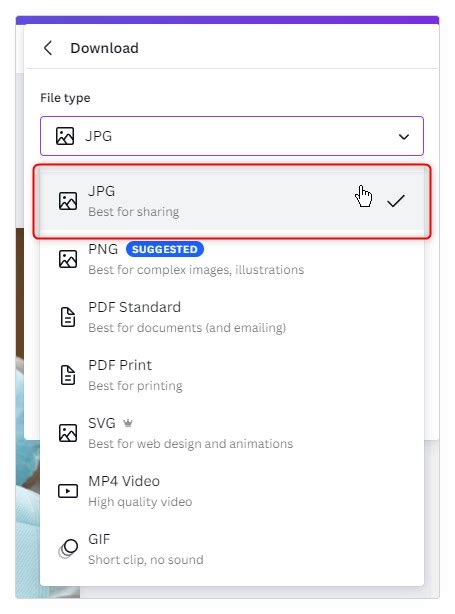455x614 pixels.
Task: Click the checkmark on the selected JPG option
Action: tap(395, 201)
